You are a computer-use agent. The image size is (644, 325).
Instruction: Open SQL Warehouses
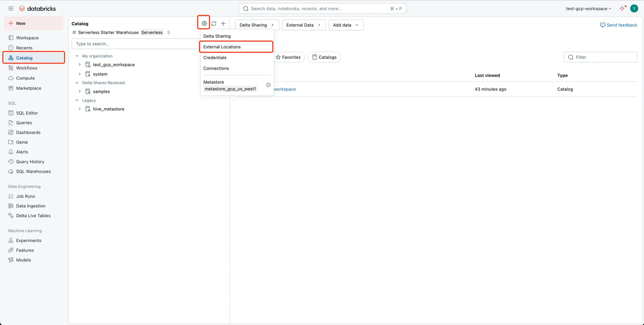34,172
